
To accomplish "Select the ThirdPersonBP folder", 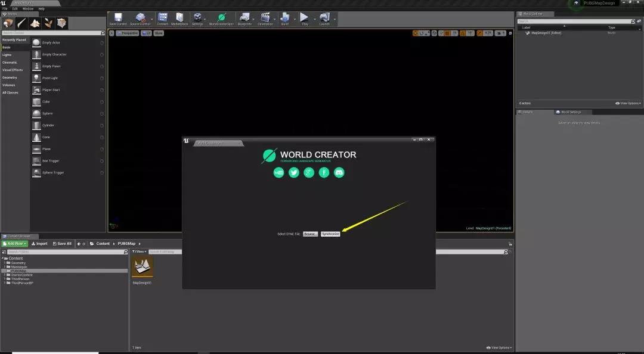I will coord(22,283).
